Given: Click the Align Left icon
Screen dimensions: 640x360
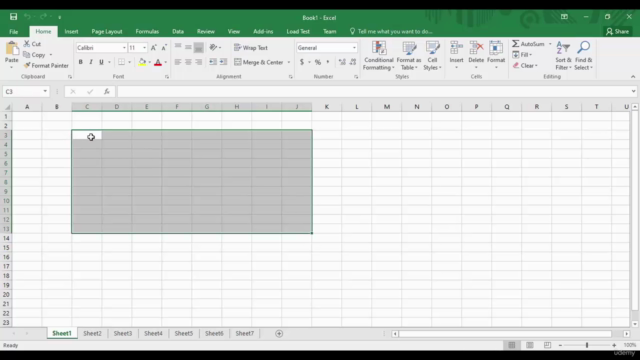Looking at the screenshot, I should tap(178, 62).
